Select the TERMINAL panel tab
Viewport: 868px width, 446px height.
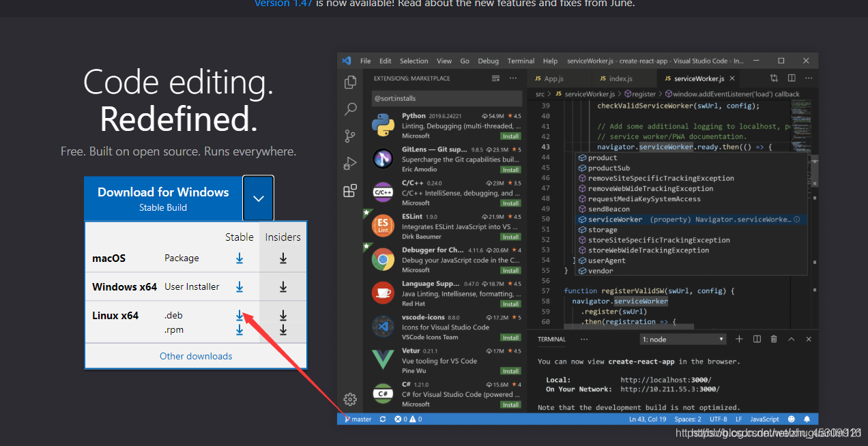551,339
